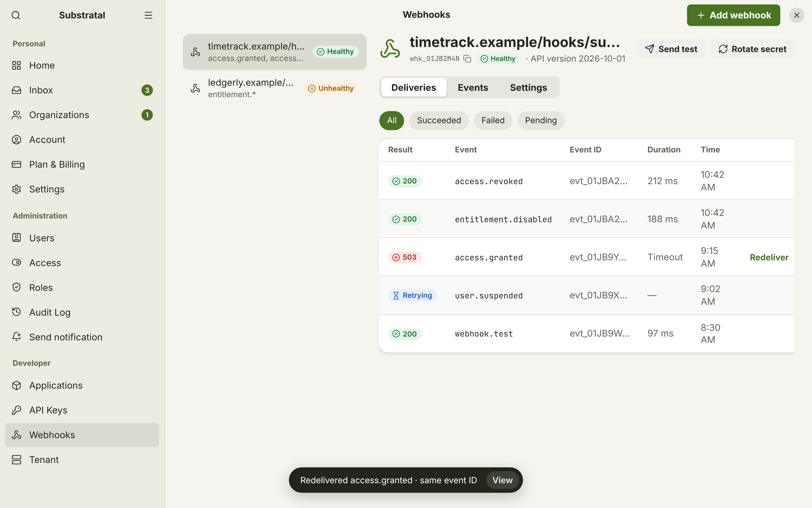Select the ledgerly.example Unhealthy webhook
This screenshot has height=508, width=812.
coord(274,88)
